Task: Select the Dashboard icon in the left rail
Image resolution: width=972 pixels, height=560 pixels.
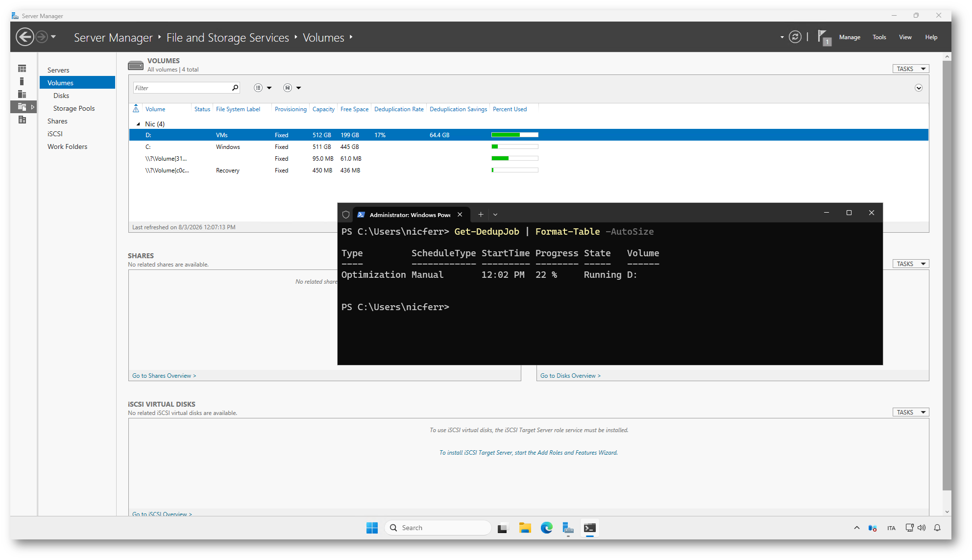Action: (22, 69)
